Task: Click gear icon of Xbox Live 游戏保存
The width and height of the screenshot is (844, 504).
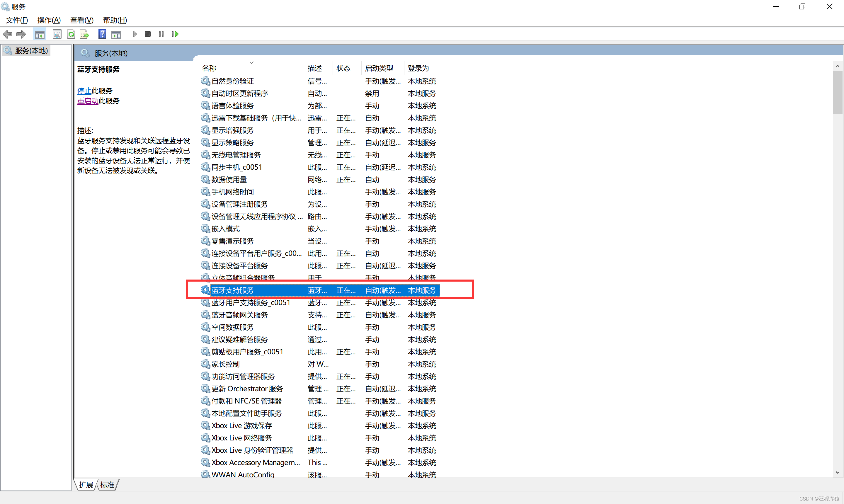Action: click(205, 425)
